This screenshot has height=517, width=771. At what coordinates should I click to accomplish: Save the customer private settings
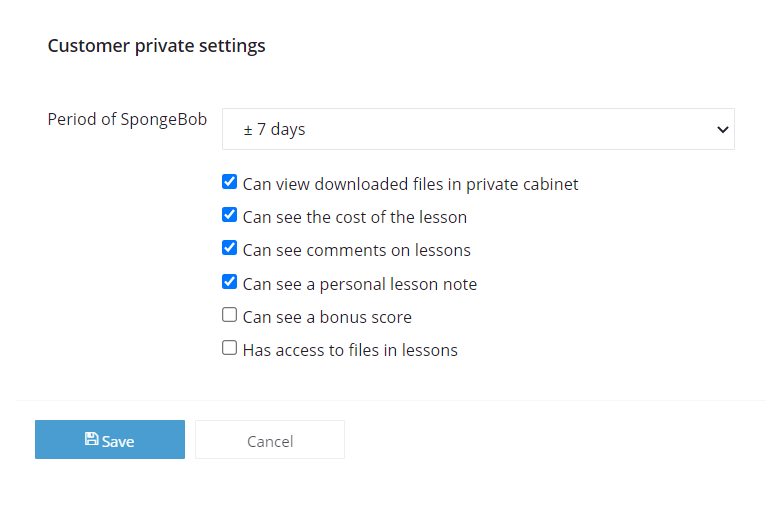coord(110,439)
